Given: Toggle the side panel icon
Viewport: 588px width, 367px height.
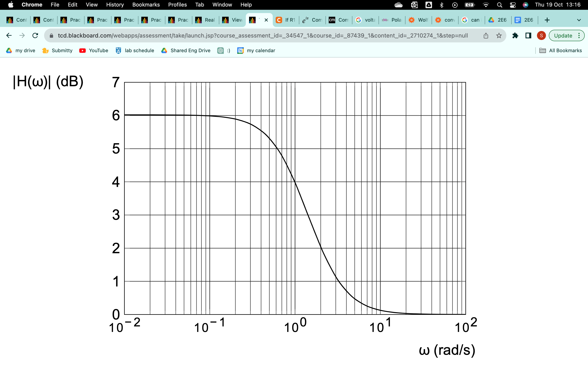Looking at the screenshot, I should [528, 36].
